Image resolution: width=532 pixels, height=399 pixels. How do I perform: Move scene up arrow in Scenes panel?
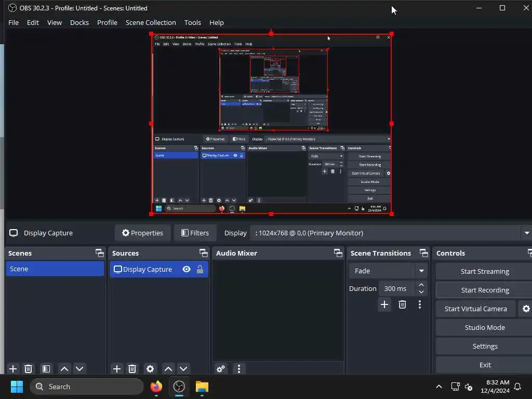[x=64, y=369]
